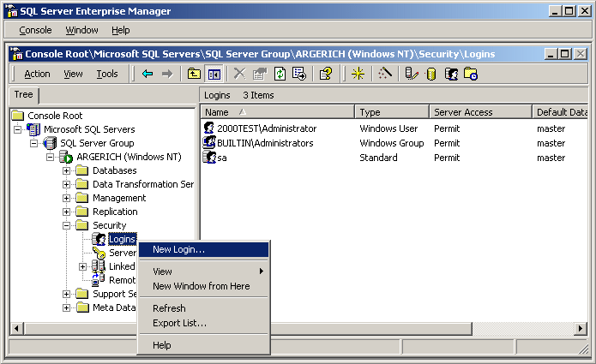The height and width of the screenshot is (364, 596).
Task: Select New Window from Here
Action: tap(204, 286)
